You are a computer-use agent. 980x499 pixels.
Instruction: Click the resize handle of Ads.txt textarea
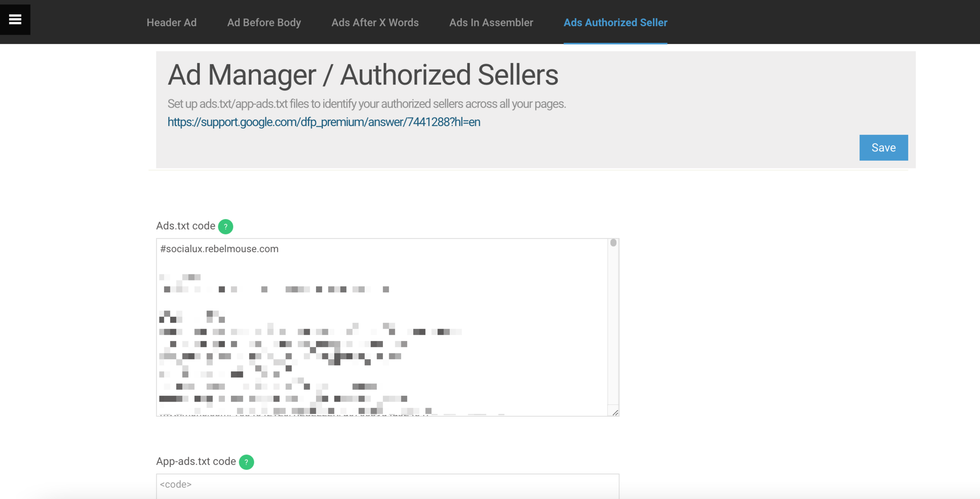pyautogui.click(x=614, y=411)
